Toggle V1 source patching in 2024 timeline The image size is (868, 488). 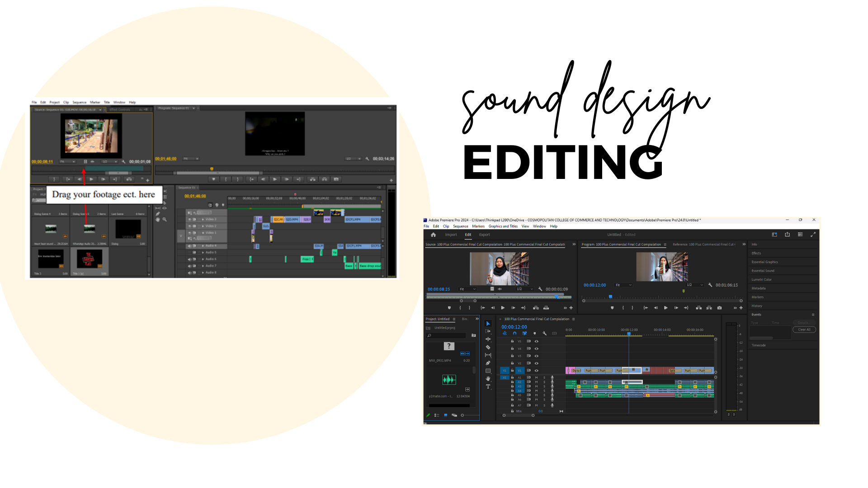pyautogui.click(x=505, y=371)
